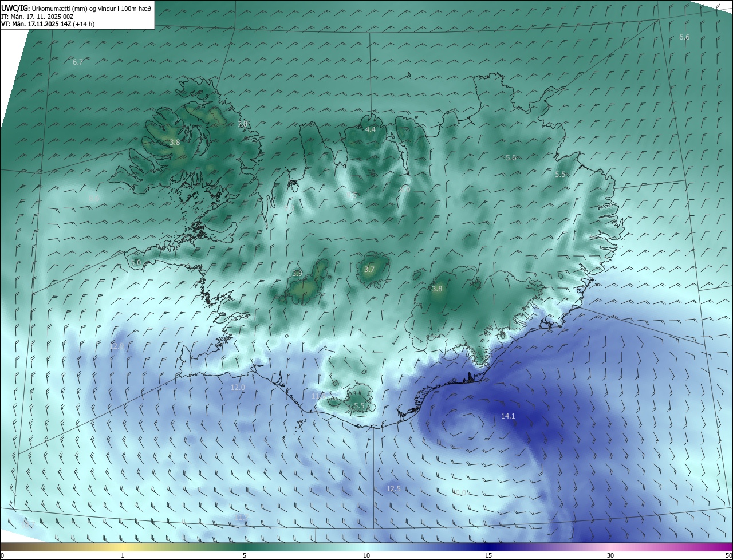Click the color scale tick labeled 1

coord(123,555)
